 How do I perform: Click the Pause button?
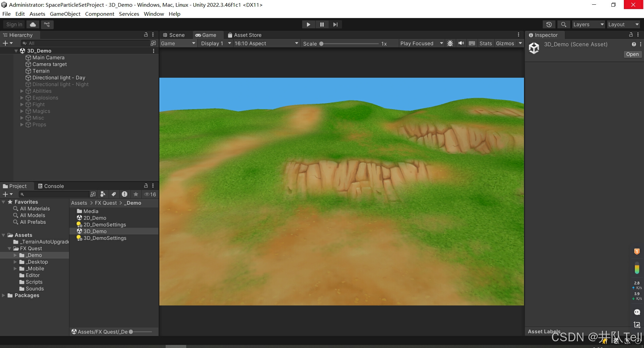click(x=322, y=24)
